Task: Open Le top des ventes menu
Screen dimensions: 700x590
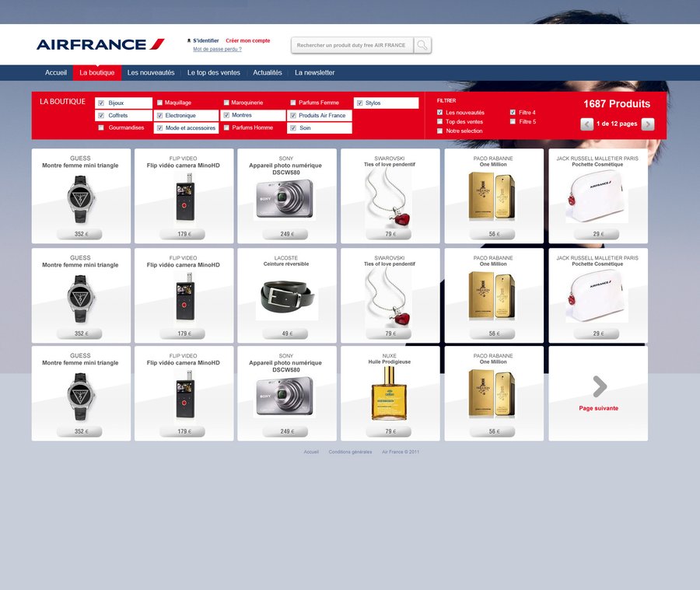Action: (214, 73)
